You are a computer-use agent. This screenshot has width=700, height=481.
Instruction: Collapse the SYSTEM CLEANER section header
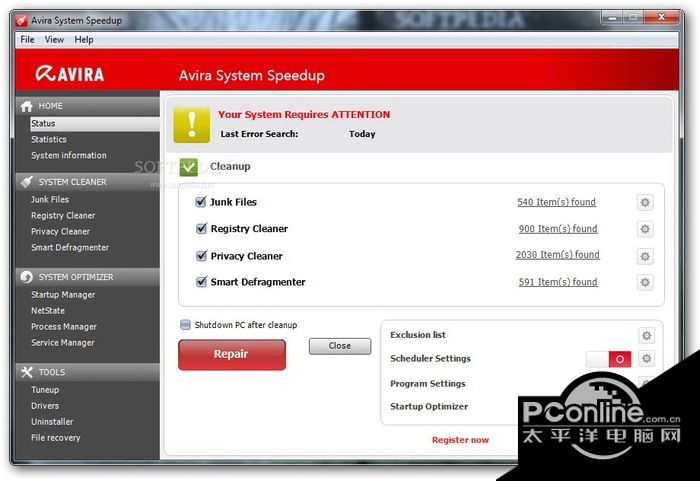point(88,182)
